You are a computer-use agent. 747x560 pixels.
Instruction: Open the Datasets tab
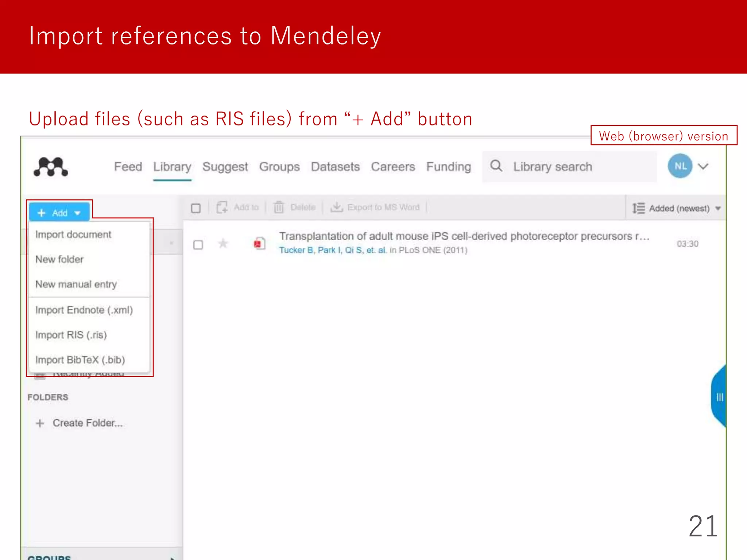(x=335, y=167)
